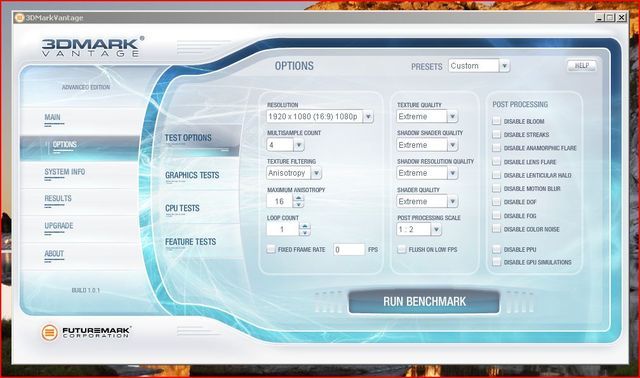640x378 pixels.
Task: Toggle the Disable Motion Blur checkbox
Action: click(x=496, y=189)
